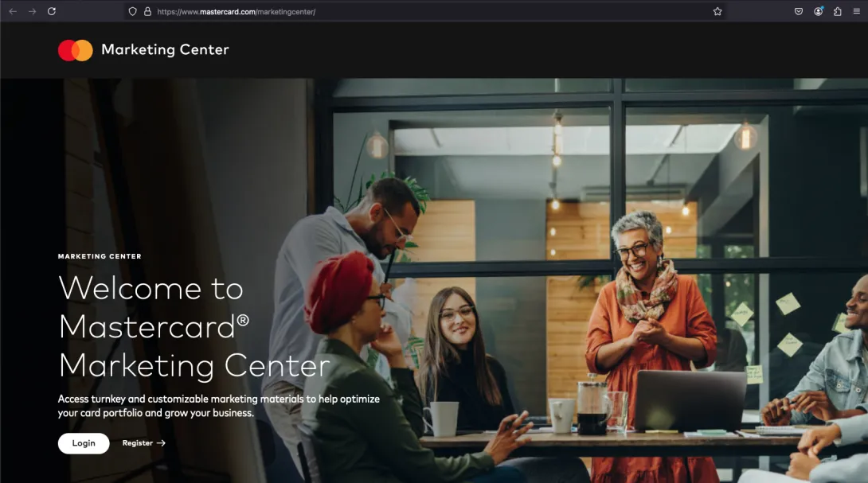
Task: Show site security info via the padlock
Action: point(148,12)
